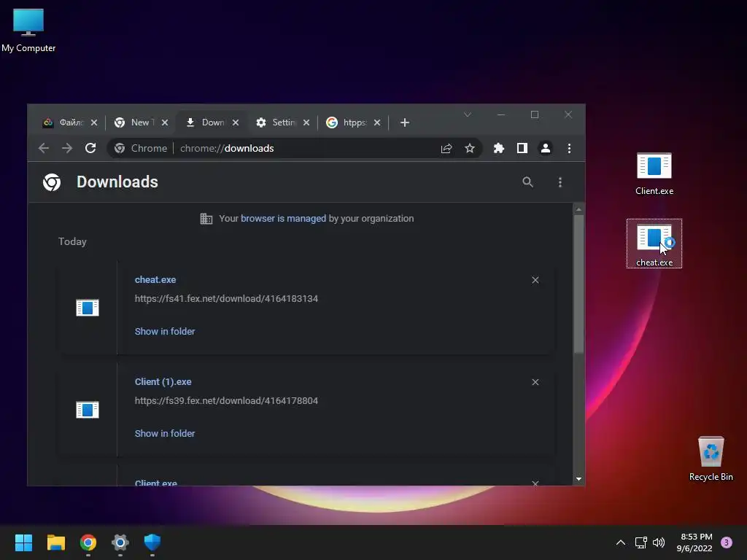Open the fs41.fex.net download URL
747x560 pixels.
pos(226,298)
